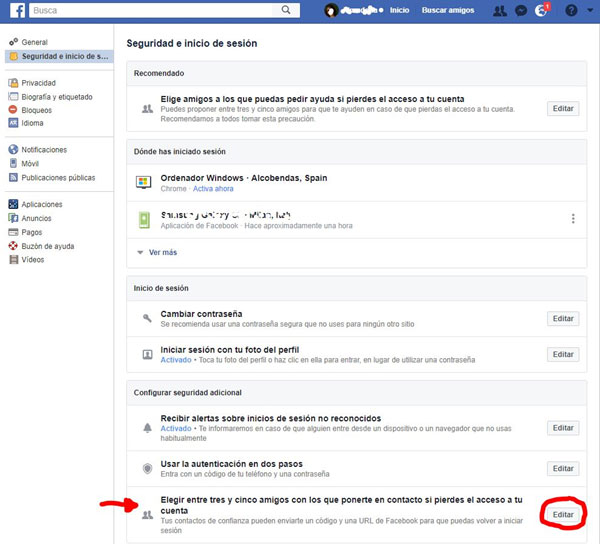Click the Facebook logo icon
The height and width of the screenshot is (544, 600).
18,10
